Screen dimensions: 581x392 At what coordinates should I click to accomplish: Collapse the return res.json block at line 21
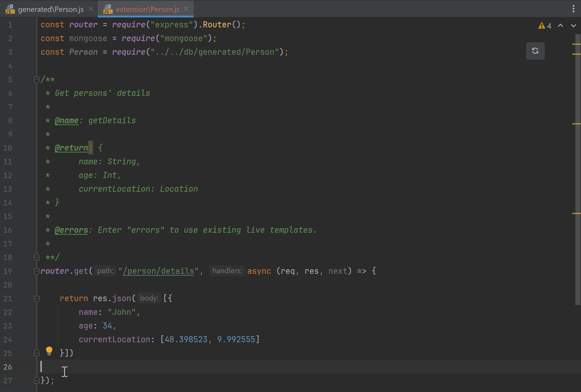pos(37,298)
